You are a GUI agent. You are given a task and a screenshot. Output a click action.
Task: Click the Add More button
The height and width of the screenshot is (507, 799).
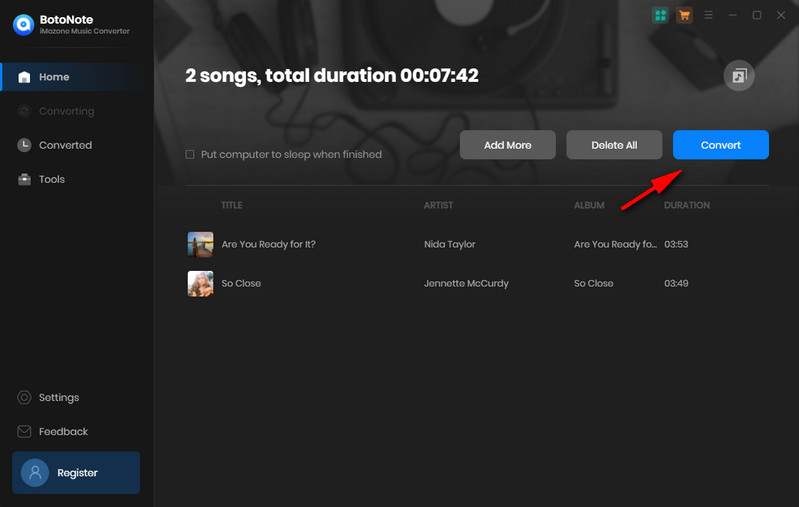coord(508,145)
